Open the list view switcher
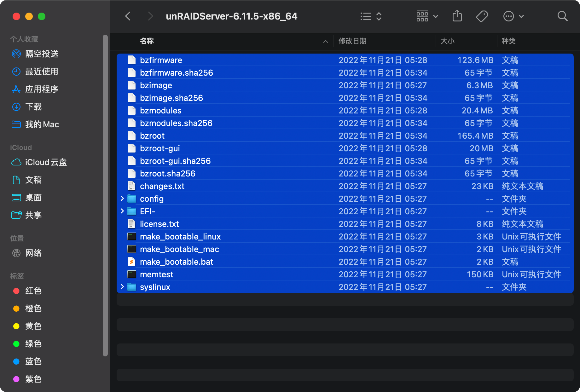580x392 pixels. pyautogui.click(x=371, y=16)
